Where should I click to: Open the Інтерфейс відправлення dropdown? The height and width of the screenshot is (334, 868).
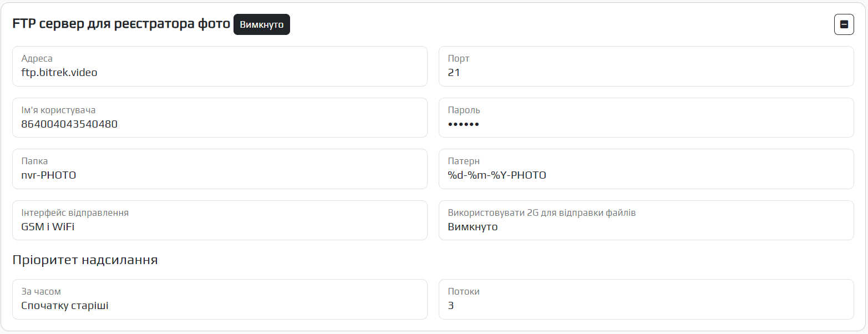pyautogui.click(x=220, y=220)
